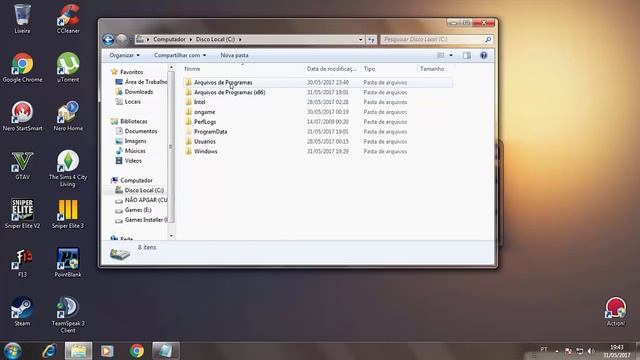
Task: Sort by the Nome column header
Action: coord(192,69)
